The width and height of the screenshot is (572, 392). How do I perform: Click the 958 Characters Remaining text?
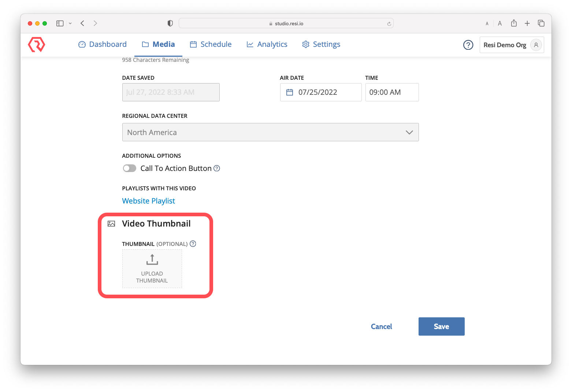[156, 60]
